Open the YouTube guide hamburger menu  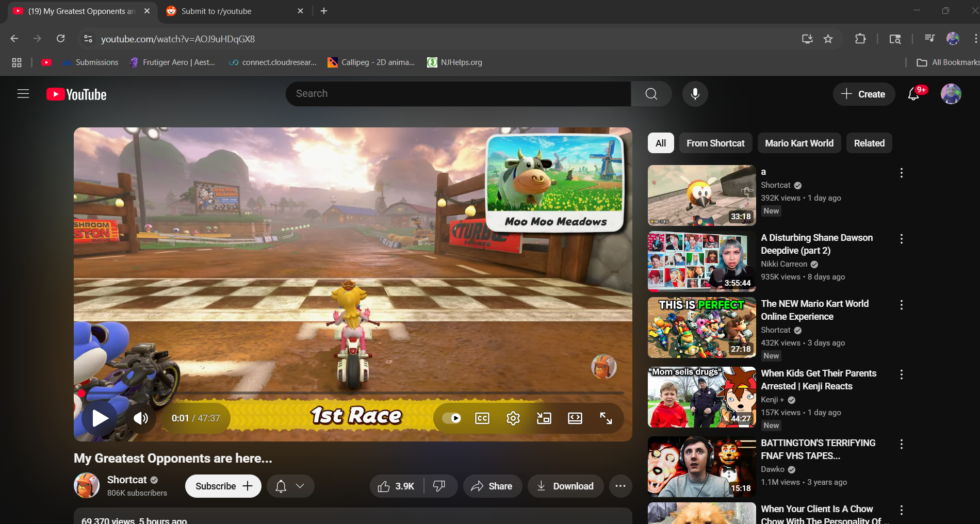point(23,94)
